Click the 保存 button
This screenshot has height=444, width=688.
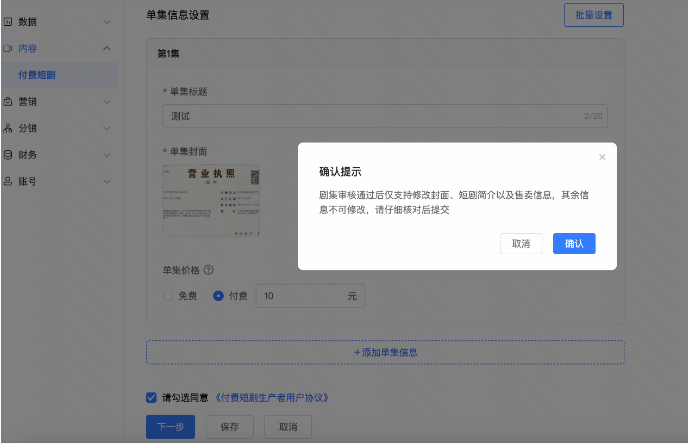coord(229,426)
